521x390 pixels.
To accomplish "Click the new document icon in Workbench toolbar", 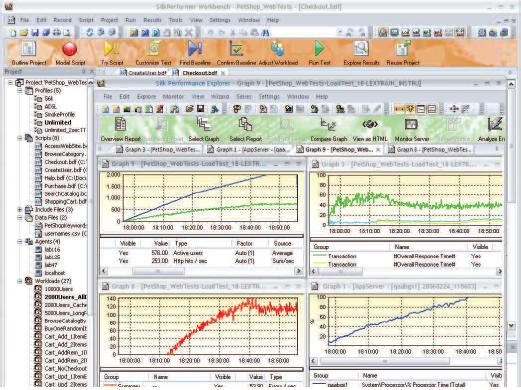I will 13,32.
